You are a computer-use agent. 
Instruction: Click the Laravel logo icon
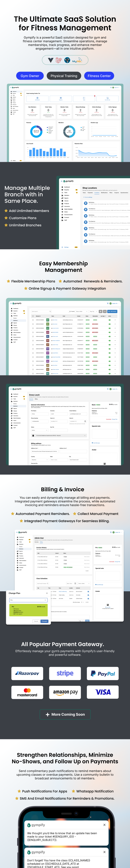tap(58, 60)
